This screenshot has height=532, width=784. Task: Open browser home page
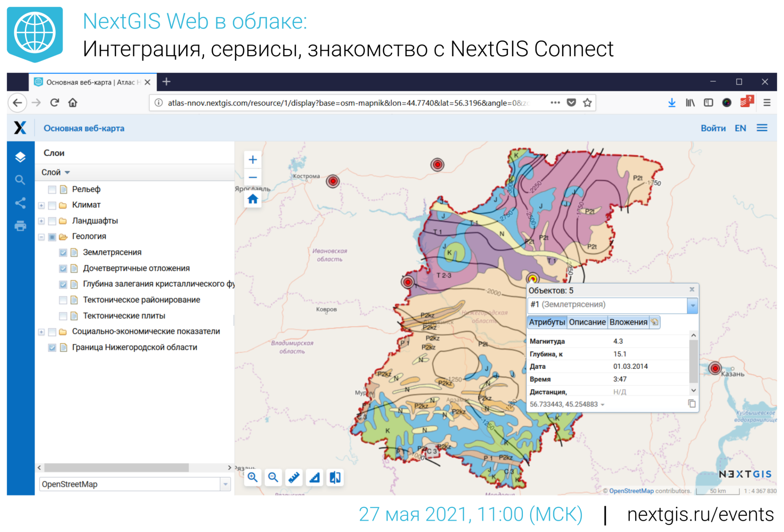tap(73, 102)
